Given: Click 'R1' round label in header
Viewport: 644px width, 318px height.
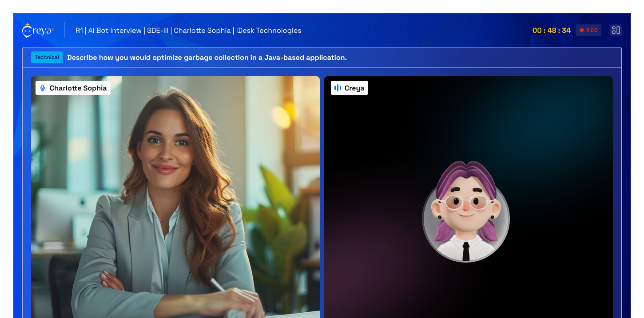Looking at the screenshot, I should [x=79, y=31].
